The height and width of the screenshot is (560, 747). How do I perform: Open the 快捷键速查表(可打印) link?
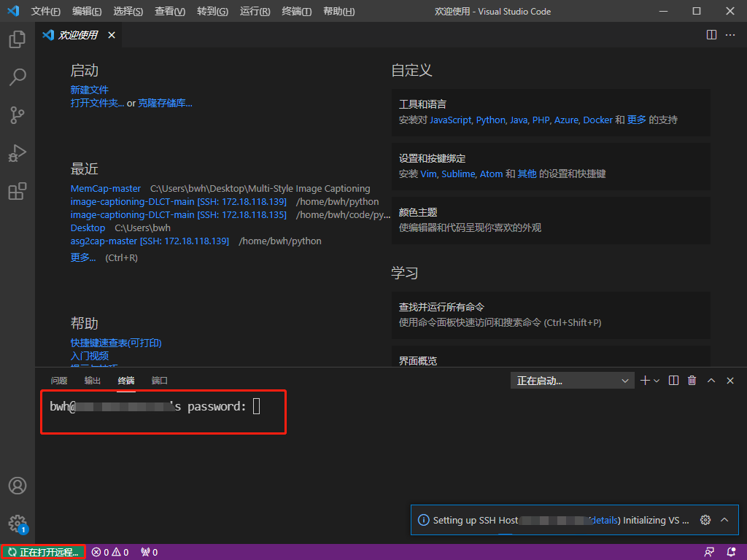116,343
